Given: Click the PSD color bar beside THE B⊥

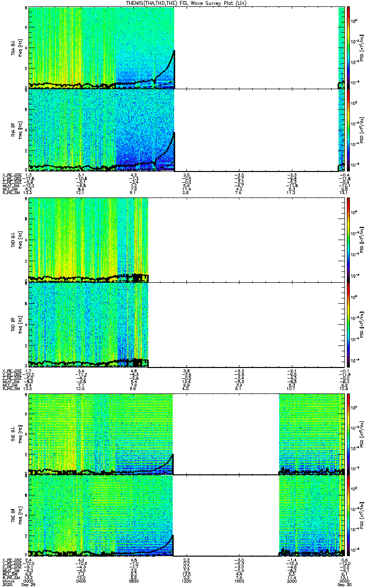Looking at the screenshot, I should pyautogui.click(x=348, y=434).
